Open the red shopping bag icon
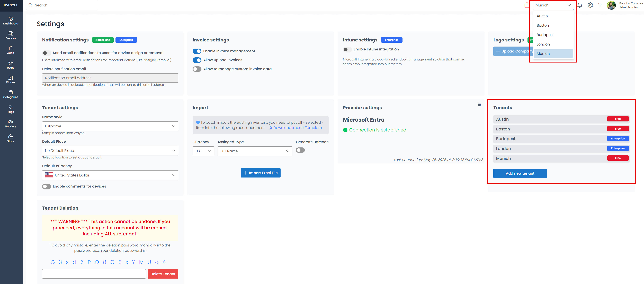 [x=527, y=5]
